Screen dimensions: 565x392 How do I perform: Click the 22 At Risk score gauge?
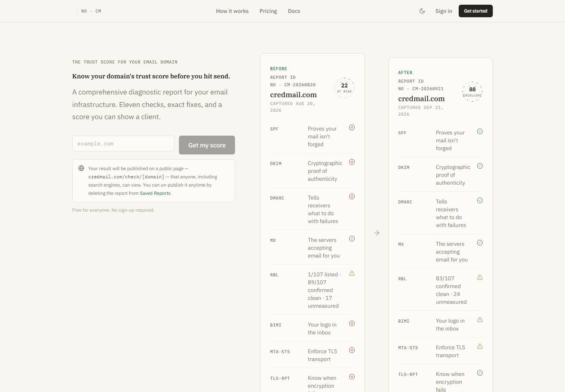point(344,88)
